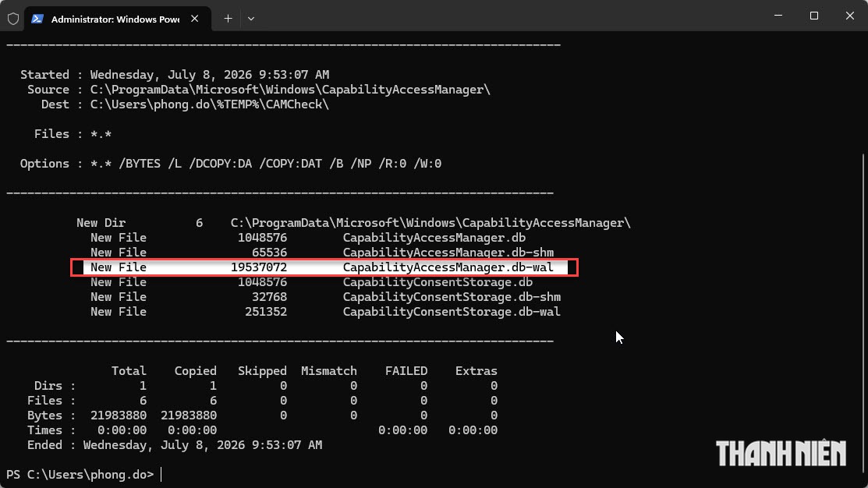868x488 pixels.
Task: Close the terminal window
Action: pos(850,16)
